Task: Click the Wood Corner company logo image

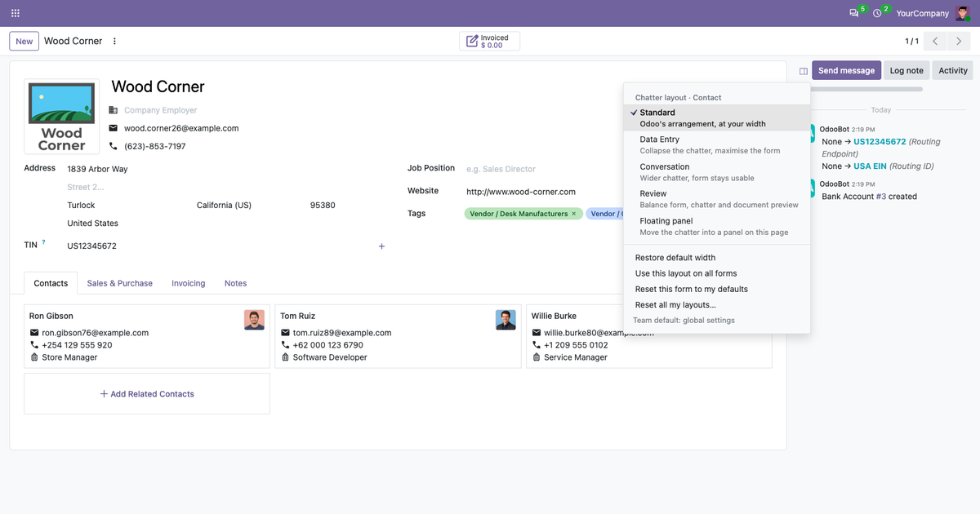Action: tap(62, 117)
